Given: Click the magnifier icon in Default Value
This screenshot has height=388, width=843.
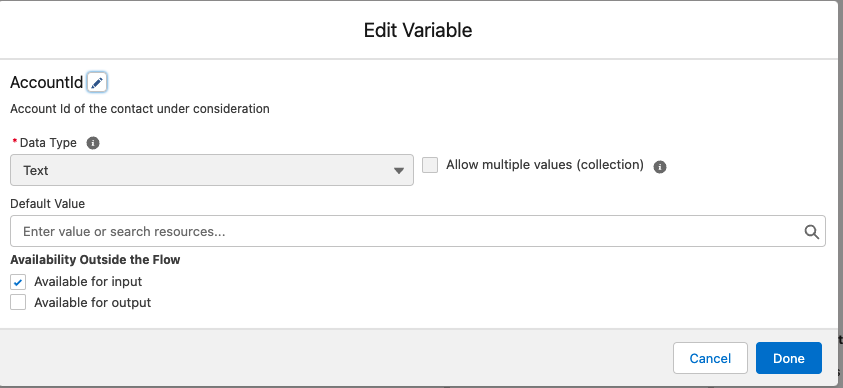Looking at the screenshot, I should pyautogui.click(x=811, y=232).
